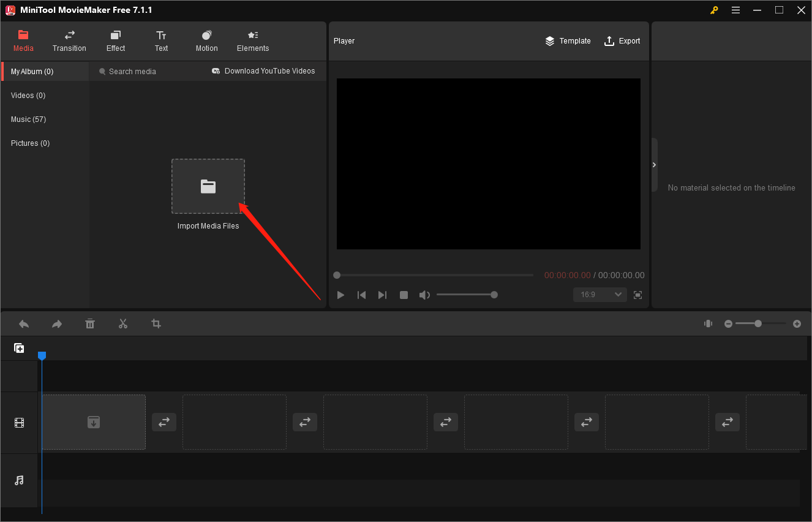Switch to the Transition tab

click(x=69, y=41)
